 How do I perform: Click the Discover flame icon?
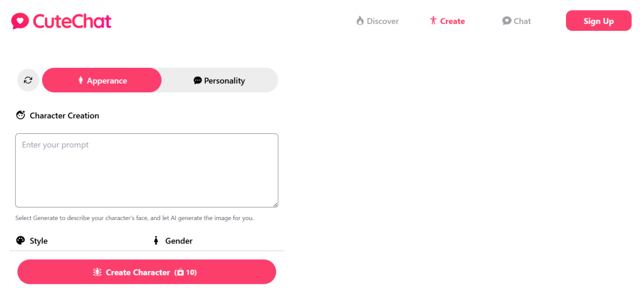360,21
